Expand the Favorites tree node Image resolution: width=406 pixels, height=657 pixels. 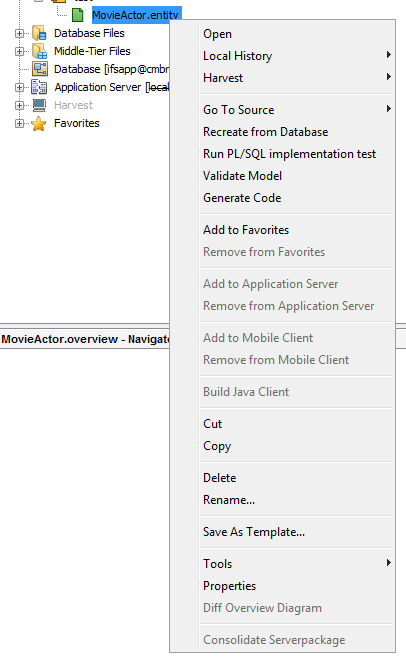pyautogui.click(x=19, y=123)
